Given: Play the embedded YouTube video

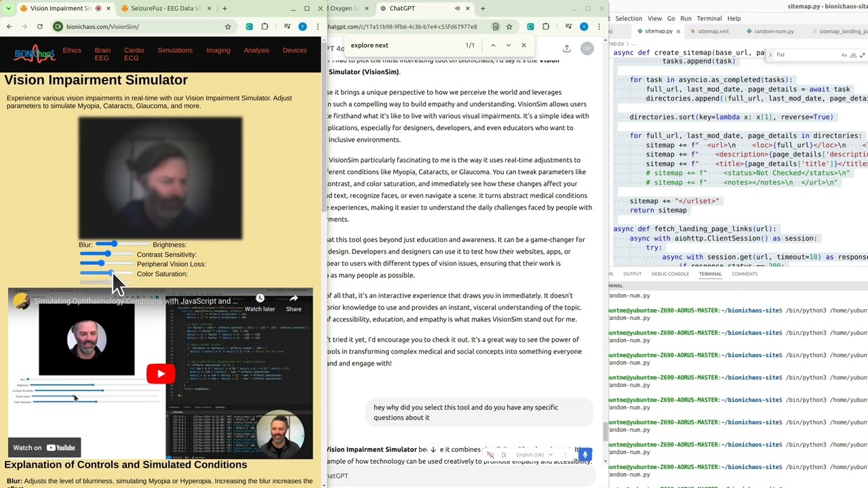Looking at the screenshot, I should click(x=161, y=373).
